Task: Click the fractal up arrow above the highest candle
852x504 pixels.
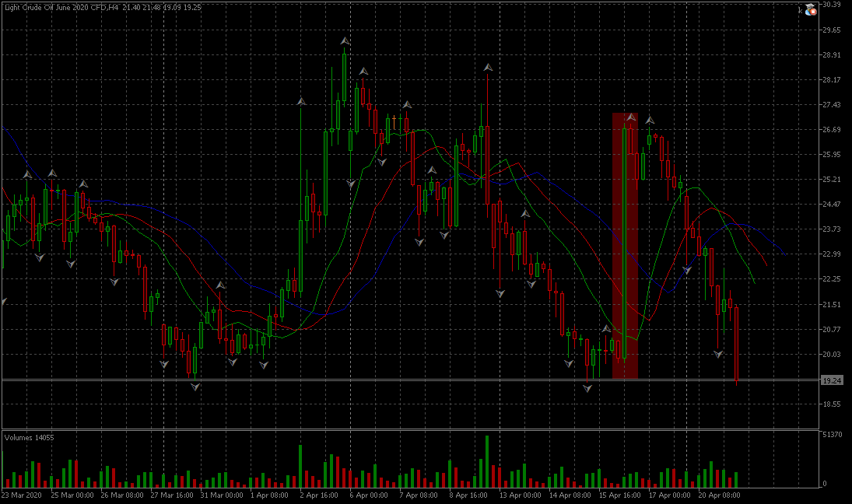Action: [x=345, y=41]
